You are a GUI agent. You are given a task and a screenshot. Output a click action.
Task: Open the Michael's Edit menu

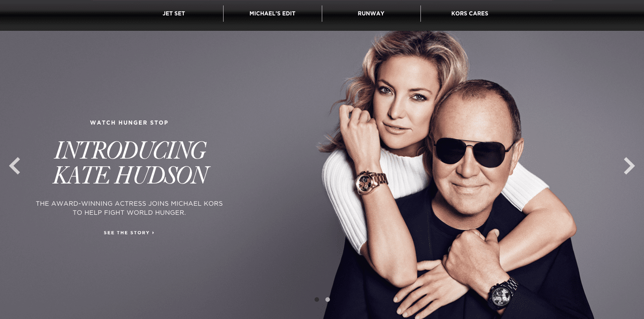pos(272,14)
